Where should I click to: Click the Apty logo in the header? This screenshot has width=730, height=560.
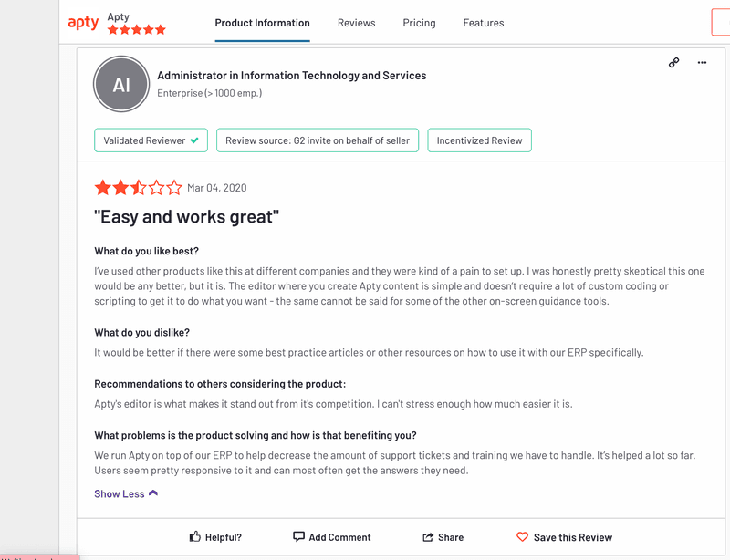coord(83,22)
